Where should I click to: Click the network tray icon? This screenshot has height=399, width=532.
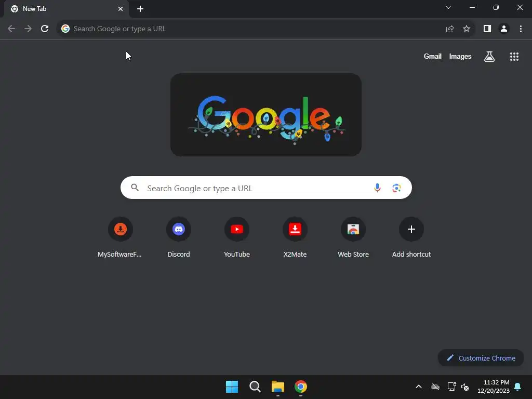(x=451, y=387)
